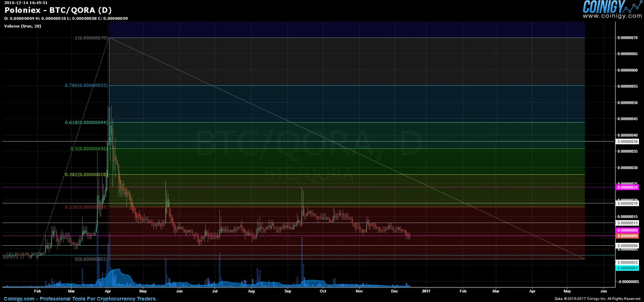Select the 0.618(0.00000044) Fibonacci label
The image size is (644, 302).
point(86,122)
